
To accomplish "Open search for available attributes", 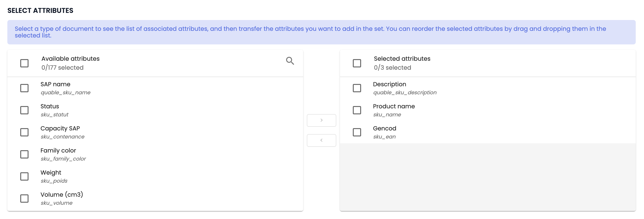I will coord(290,61).
